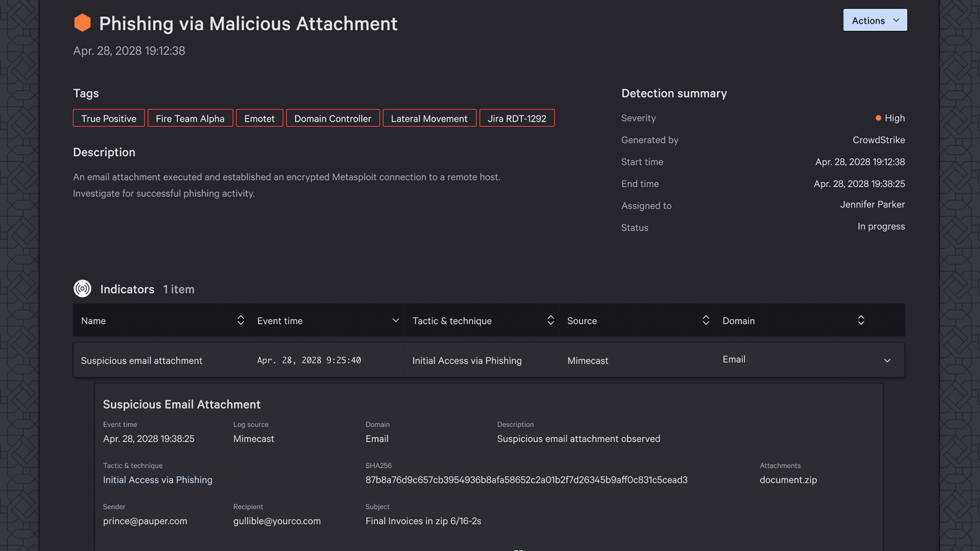Viewport: 980px width, 551px height.
Task: Click the SHA256 hash value
Action: [x=526, y=480]
